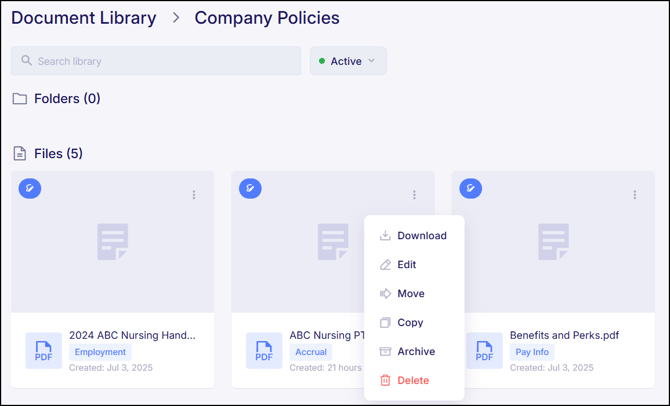Viewport: 670px width, 406px height.
Task: Choose Delete from the context menu
Action: click(x=414, y=380)
